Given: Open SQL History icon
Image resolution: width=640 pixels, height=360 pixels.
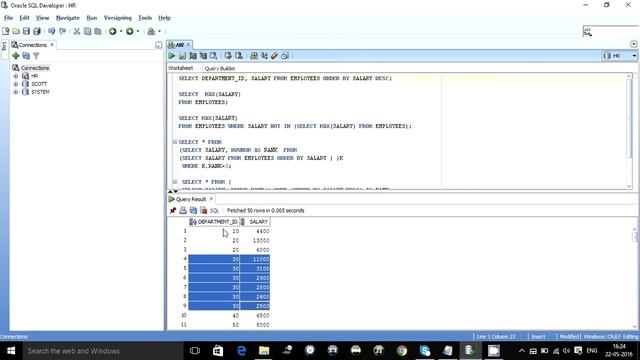Looking at the screenshot, I should click(285, 56).
